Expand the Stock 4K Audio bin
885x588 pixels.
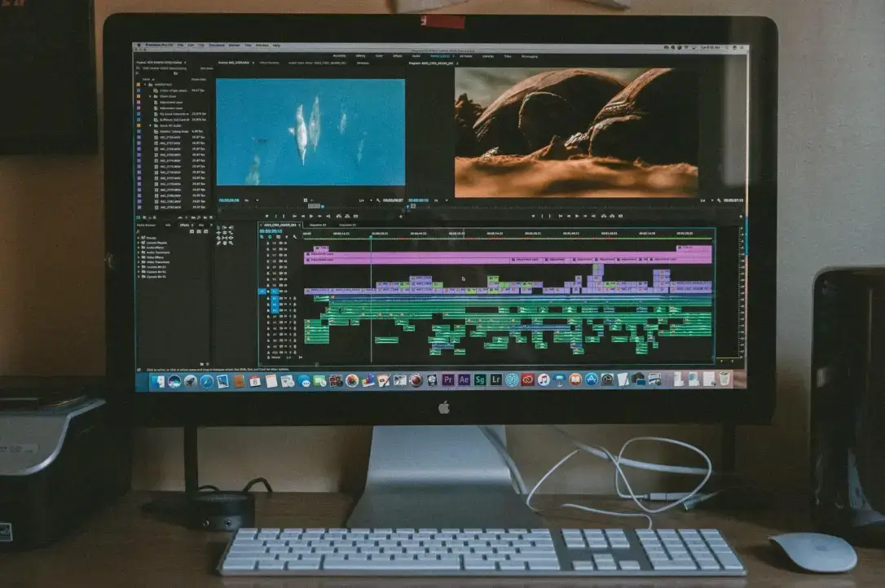tap(149, 125)
